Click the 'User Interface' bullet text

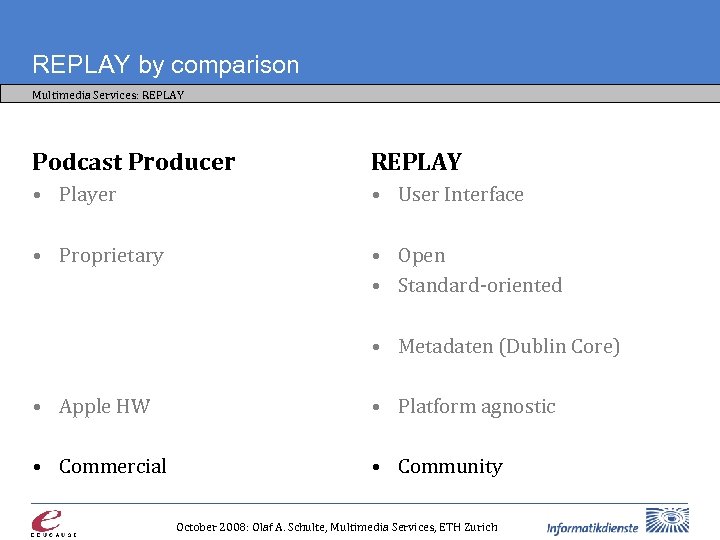coord(461,195)
